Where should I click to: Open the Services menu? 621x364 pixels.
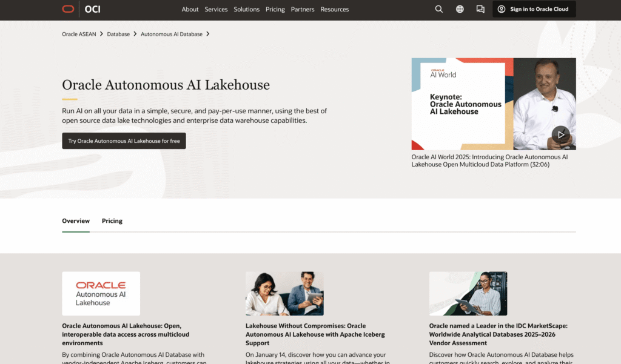[216, 9]
